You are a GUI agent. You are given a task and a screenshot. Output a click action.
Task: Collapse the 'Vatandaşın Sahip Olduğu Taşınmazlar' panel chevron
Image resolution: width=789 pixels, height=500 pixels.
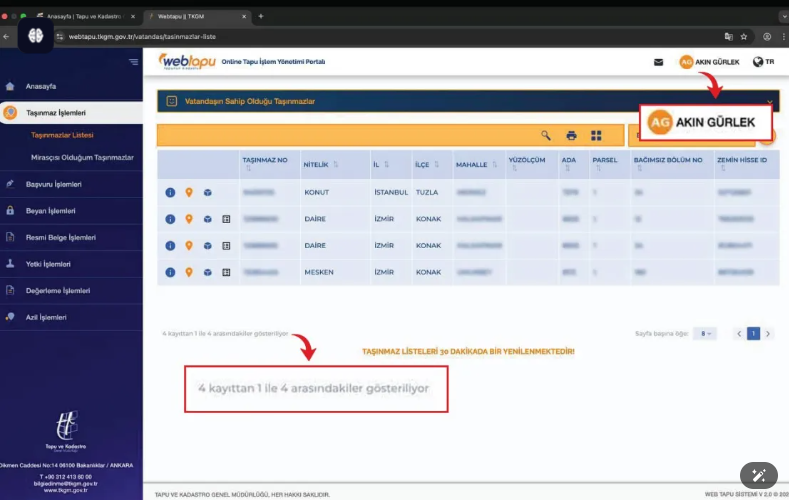click(769, 102)
